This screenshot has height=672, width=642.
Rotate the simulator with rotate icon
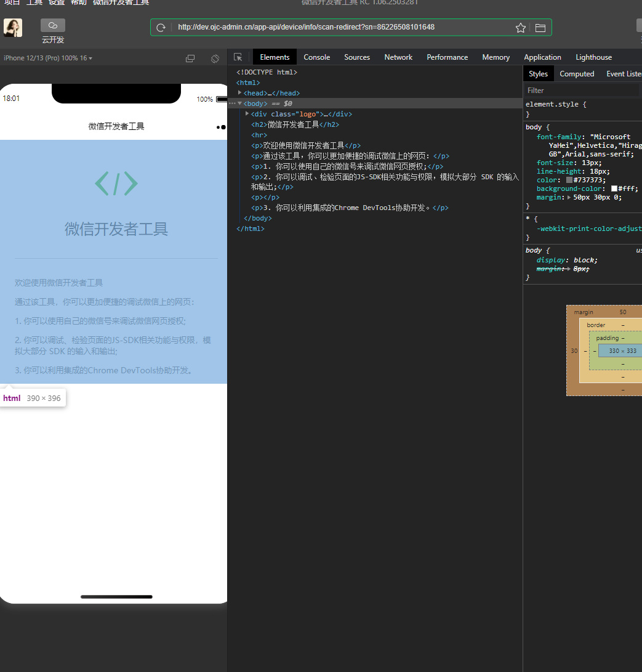pyautogui.click(x=215, y=59)
